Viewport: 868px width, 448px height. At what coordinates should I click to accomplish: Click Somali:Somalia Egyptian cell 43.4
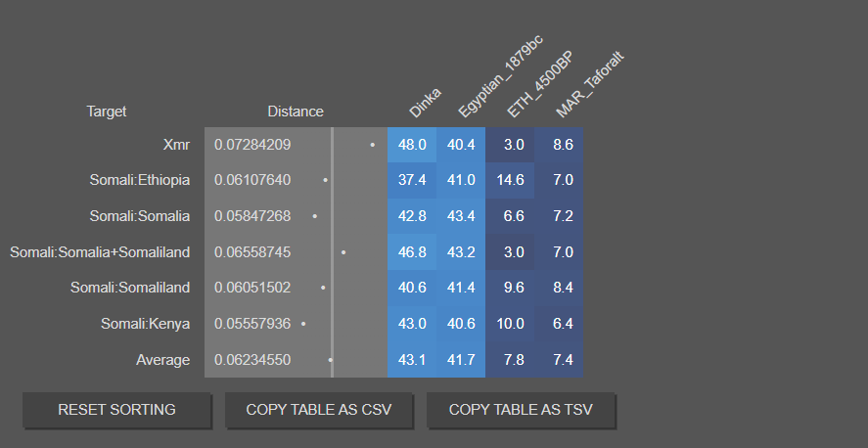(x=461, y=216)
